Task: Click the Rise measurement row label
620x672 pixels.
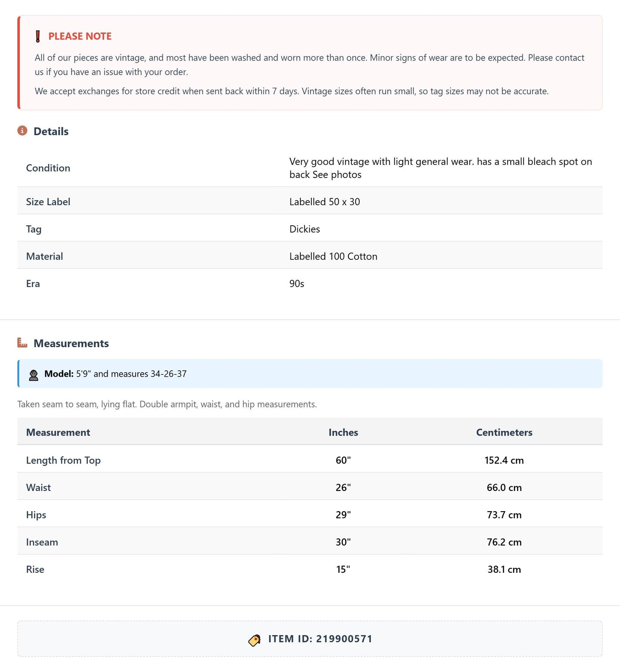Action: click(x=35, y=569)
